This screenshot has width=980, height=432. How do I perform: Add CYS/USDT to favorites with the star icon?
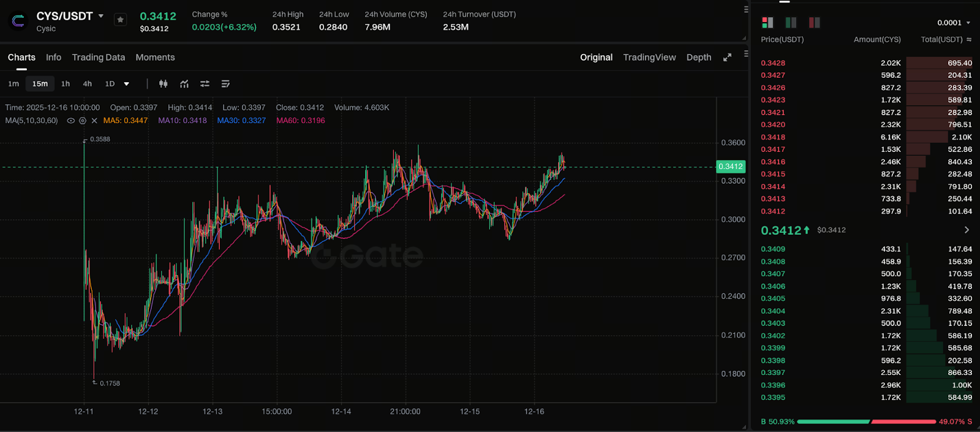[x=121, y=20]
